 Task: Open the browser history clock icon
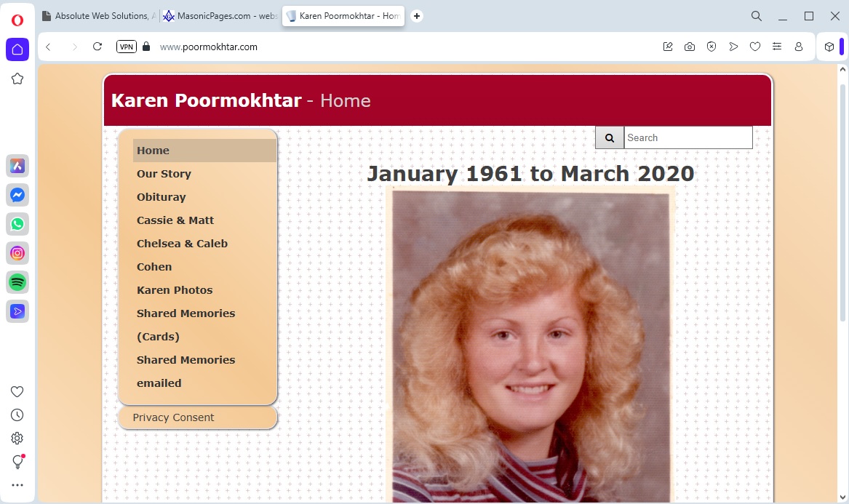(x=17, y=415)
